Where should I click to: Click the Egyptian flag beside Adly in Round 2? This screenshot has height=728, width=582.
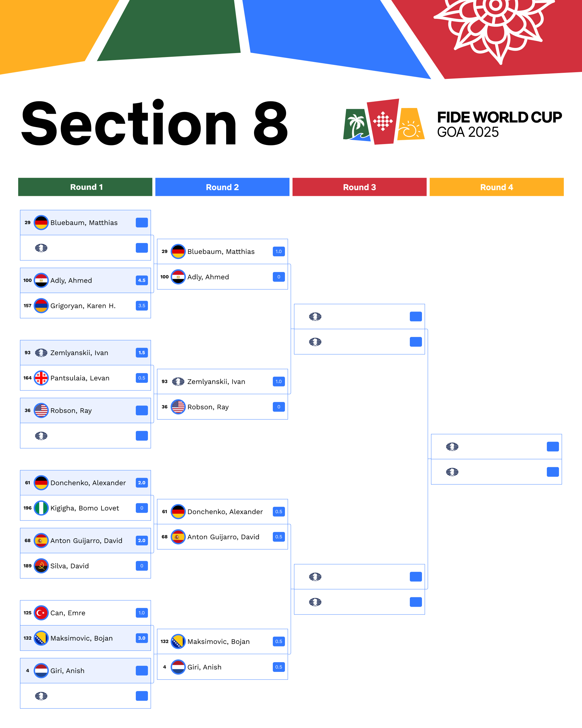pos(178,277)
